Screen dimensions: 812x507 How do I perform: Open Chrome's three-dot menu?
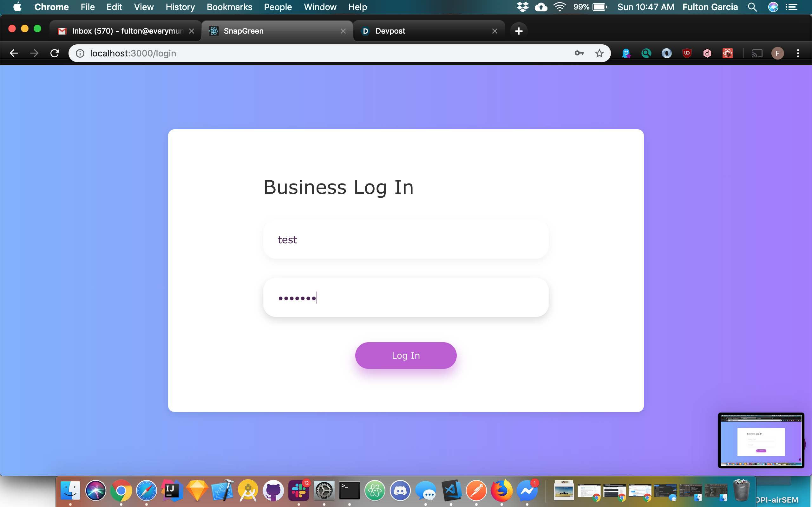(798, 53)
